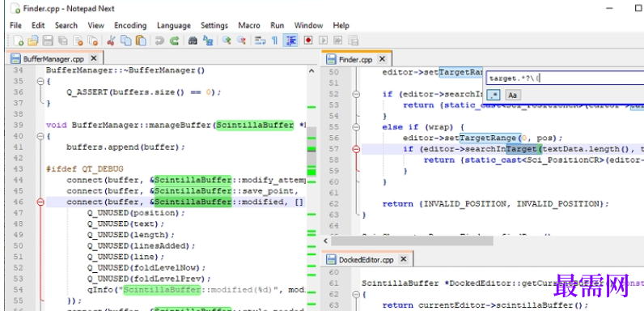The height and width of the screenshot is (311, 644).
Task: Click the horizontal scrollbar thumb in the Finder.cpp pane
Action: pos(412,241)
